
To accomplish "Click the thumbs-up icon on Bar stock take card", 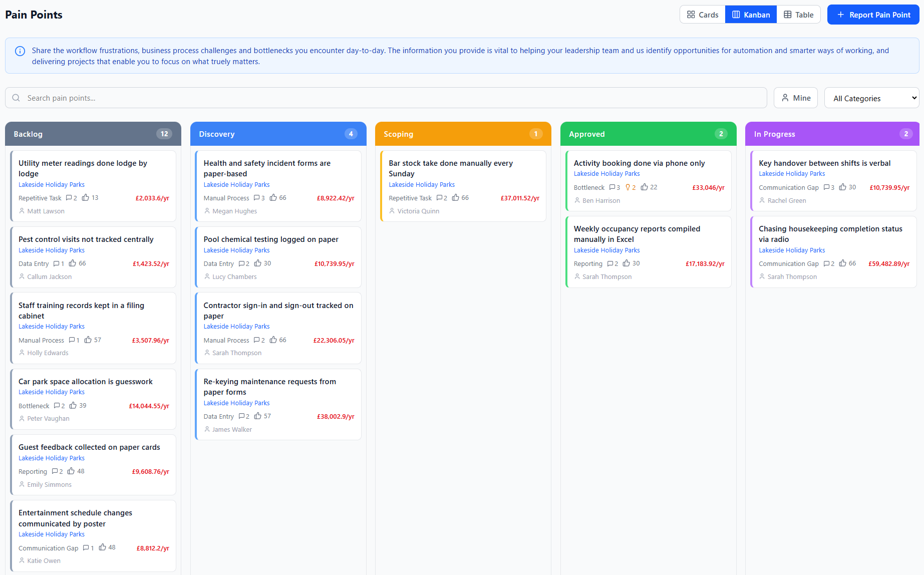I will (456, 197).
